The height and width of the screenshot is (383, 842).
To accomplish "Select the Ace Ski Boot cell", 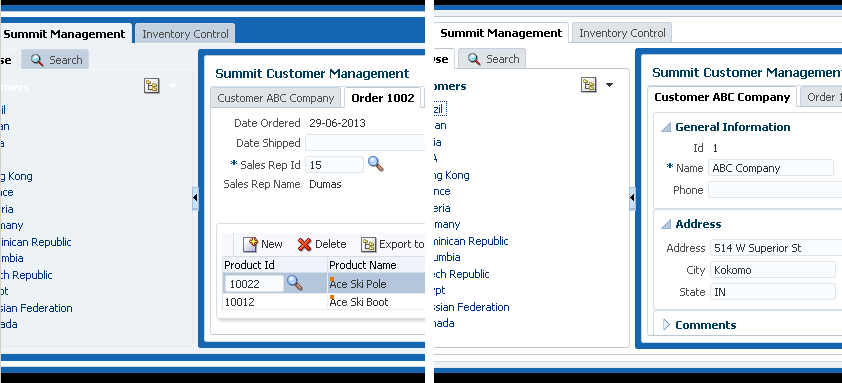I will point(376,301).
